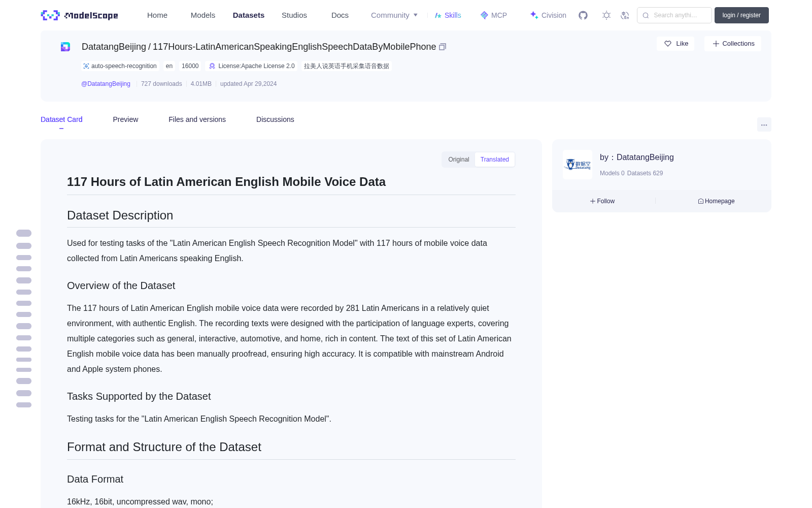Screen dimensions: 812x508
Task: Click the '117 Hours of Latin American English Mobile Voice Data' heading
Action: [226, 182]
